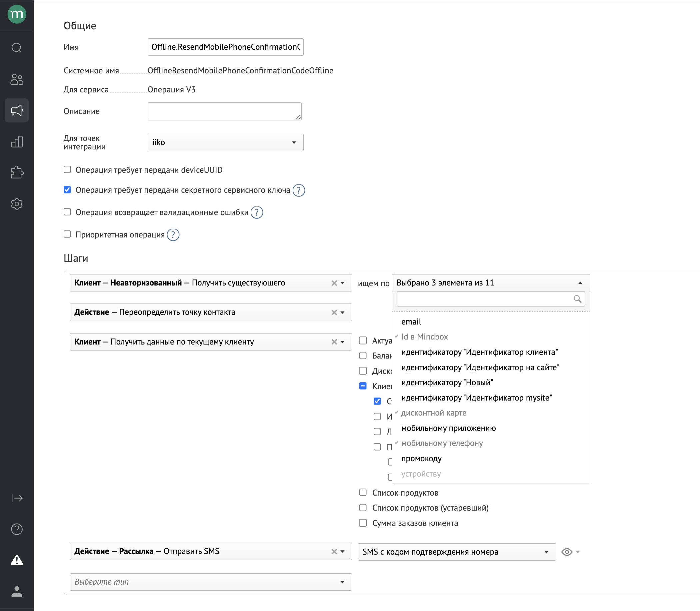Toggle 'Операция требует передачи deviceUUID' checkbox
The width and height of the screenshot is (700, 611).
67,169
